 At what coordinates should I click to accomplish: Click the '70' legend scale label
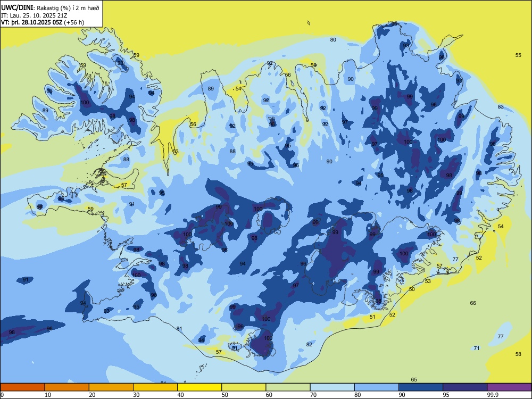313,395
